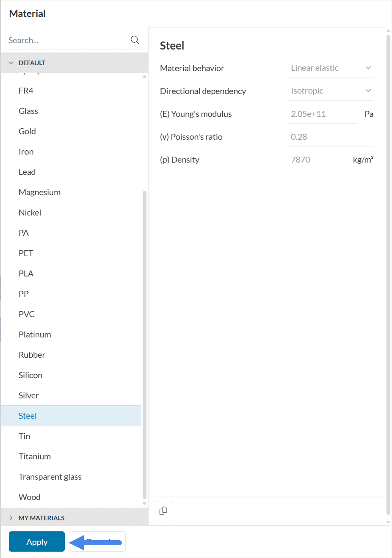Select Steel in the material list
The width and height of the screenshot is (392, 558).
28,416
